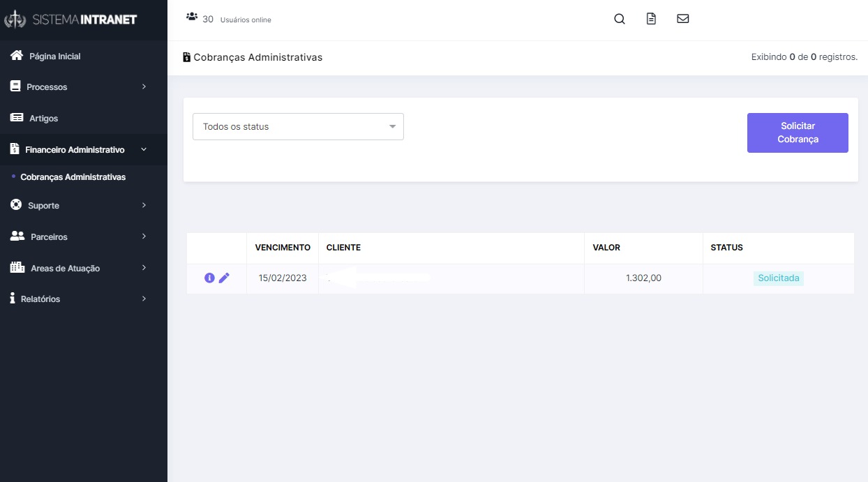Click the online users people icon

pyautogui.click(x=192, y=17)
